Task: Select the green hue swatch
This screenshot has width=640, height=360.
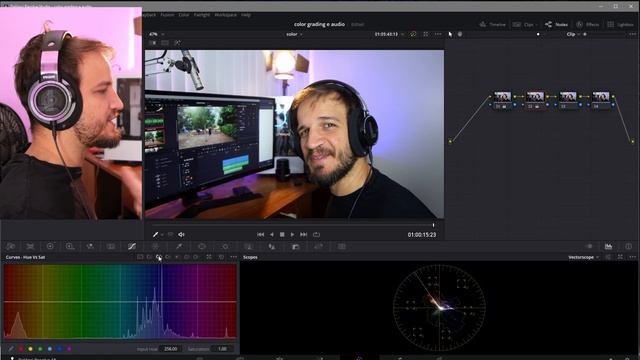Action: point(40,349)
